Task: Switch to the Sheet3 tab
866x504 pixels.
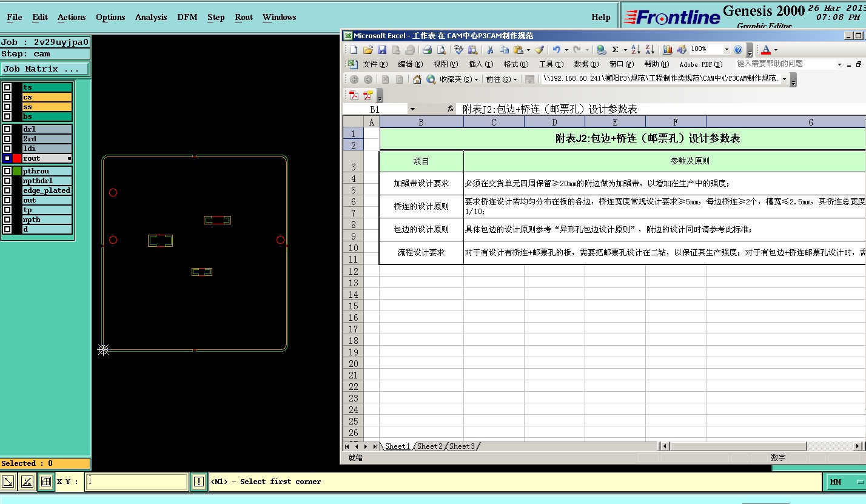Action: pos(462,446)
